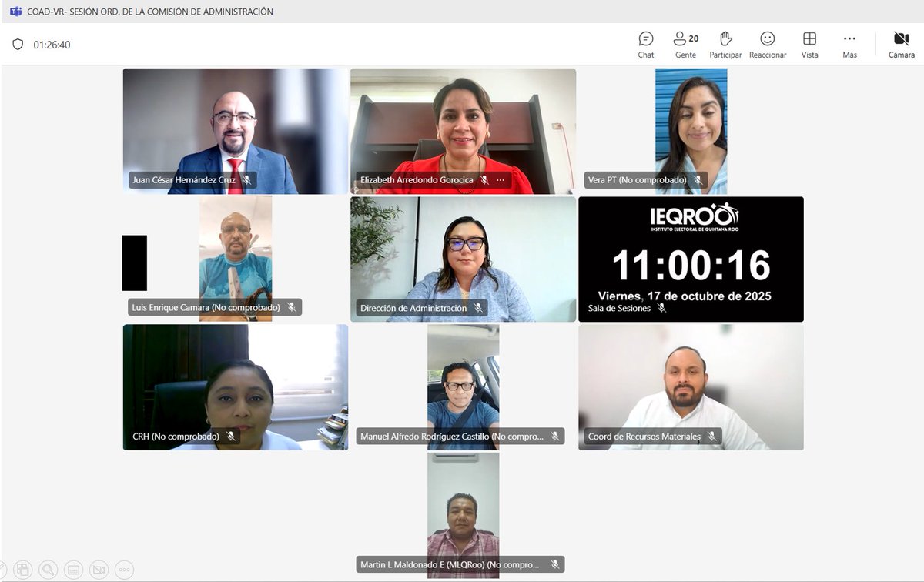Click the meeting duration timer 01:26:40
Viewport: 924px width, 582px height.
tap(52, 45)
